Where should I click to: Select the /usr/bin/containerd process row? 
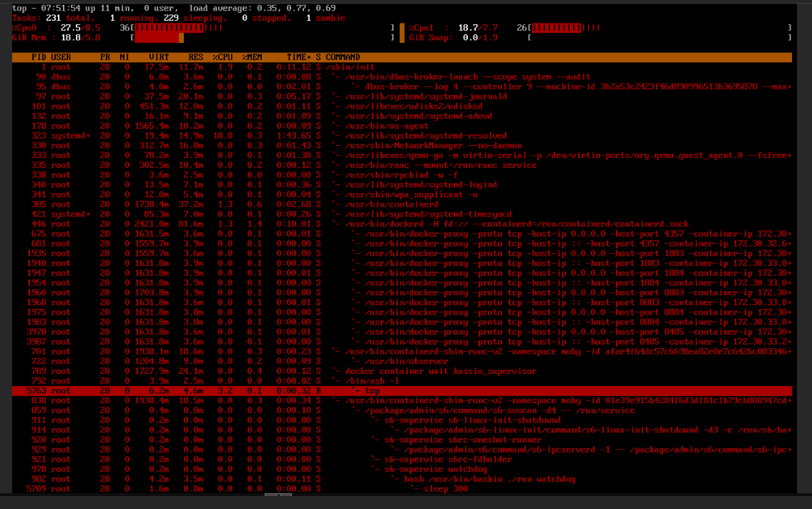(402, 205)
